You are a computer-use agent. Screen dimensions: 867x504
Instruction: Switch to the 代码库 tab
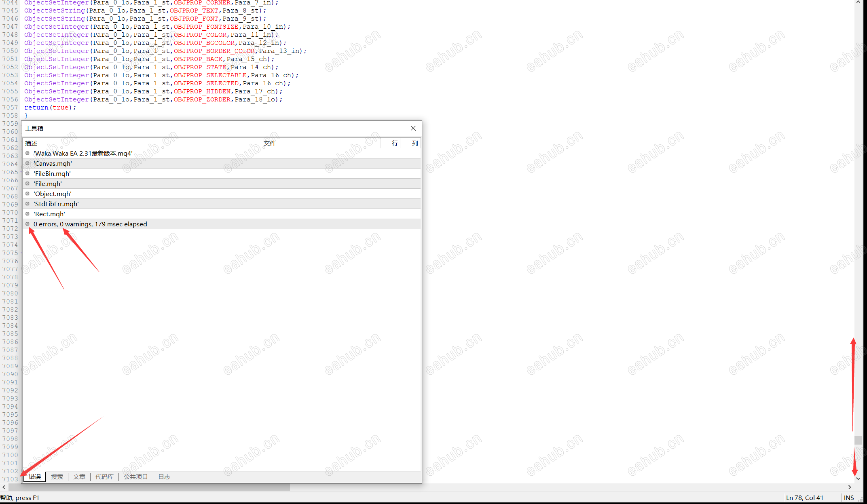[x=104, y=477]
